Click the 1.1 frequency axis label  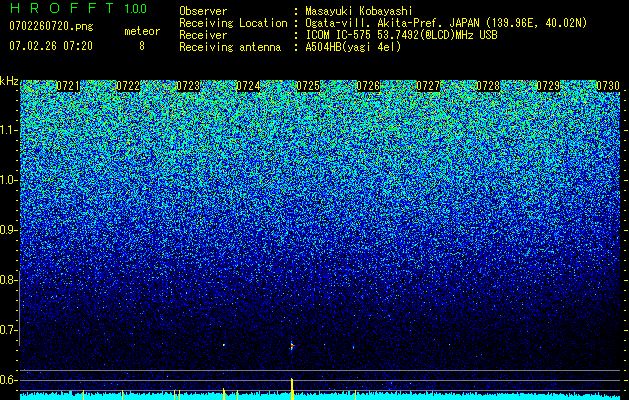pyautogui.click(x=8, y=130)
